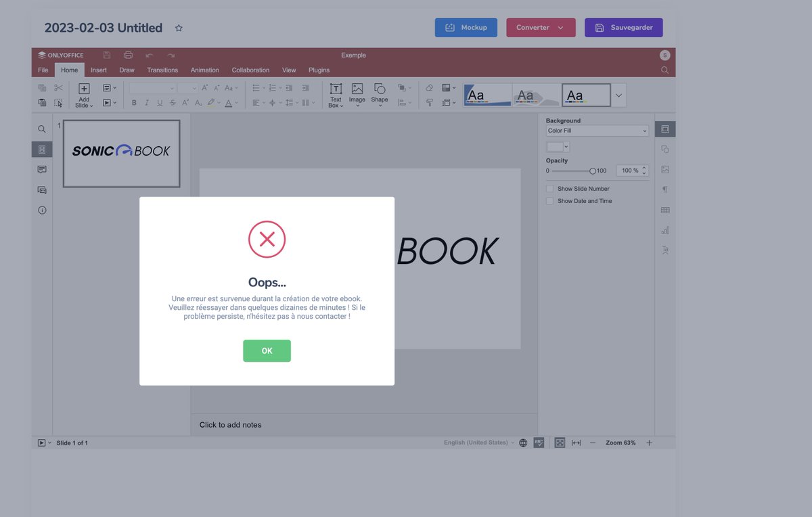Click the about info icon in left sidebar
Screen dimensions: 812x517
tap(42, 210)
